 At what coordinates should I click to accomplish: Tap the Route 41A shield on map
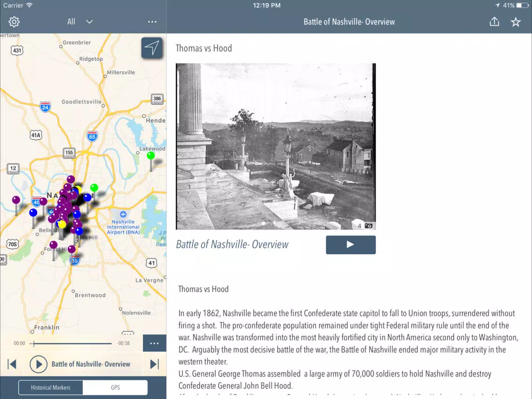36,135
